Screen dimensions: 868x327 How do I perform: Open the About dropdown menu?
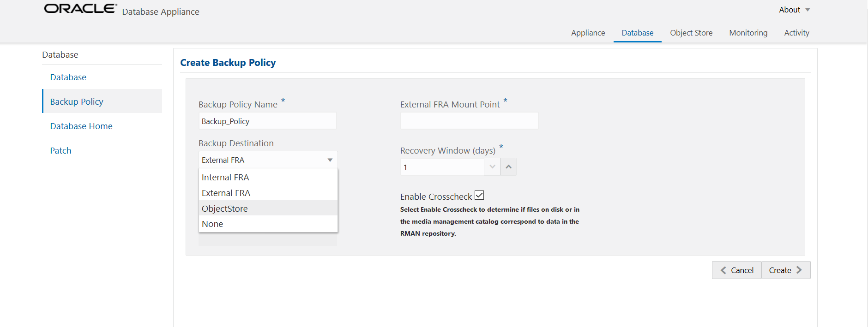pos(794,10)
